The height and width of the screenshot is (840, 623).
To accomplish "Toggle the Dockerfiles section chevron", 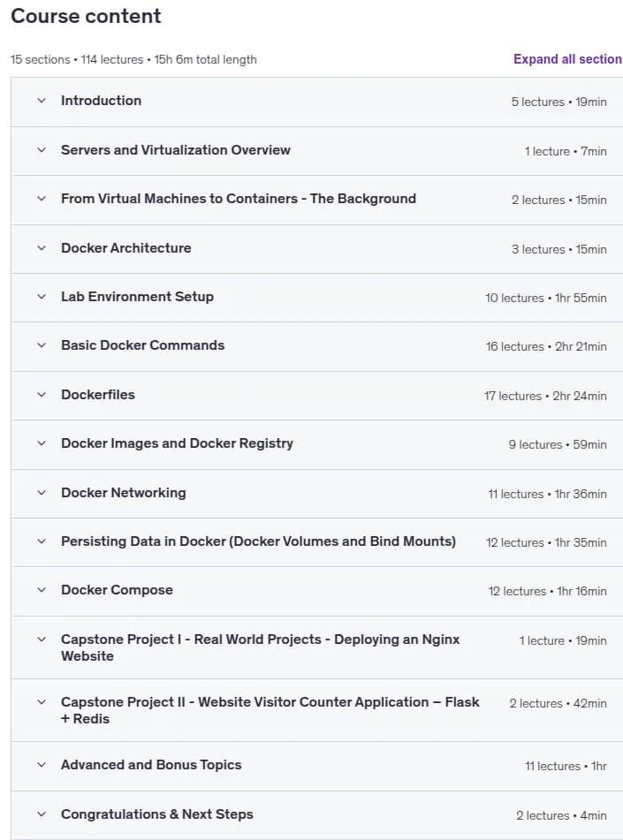I will click(x=42, y=395).
